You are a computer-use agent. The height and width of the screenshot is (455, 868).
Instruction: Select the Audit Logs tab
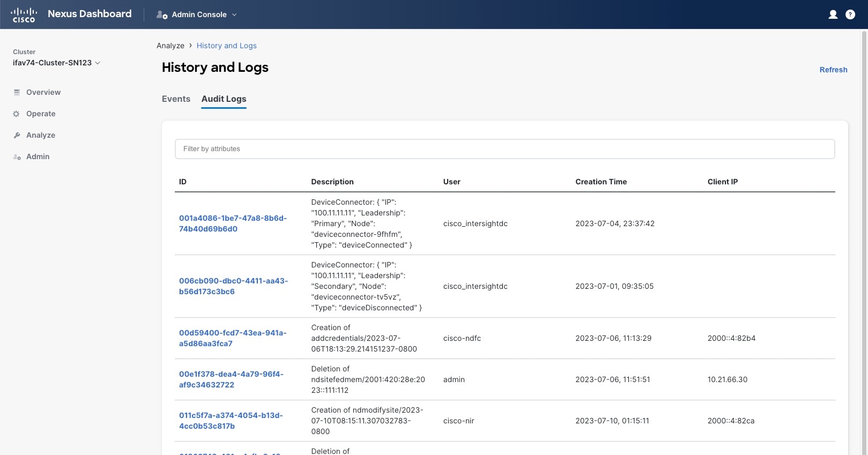pos(224,99)
